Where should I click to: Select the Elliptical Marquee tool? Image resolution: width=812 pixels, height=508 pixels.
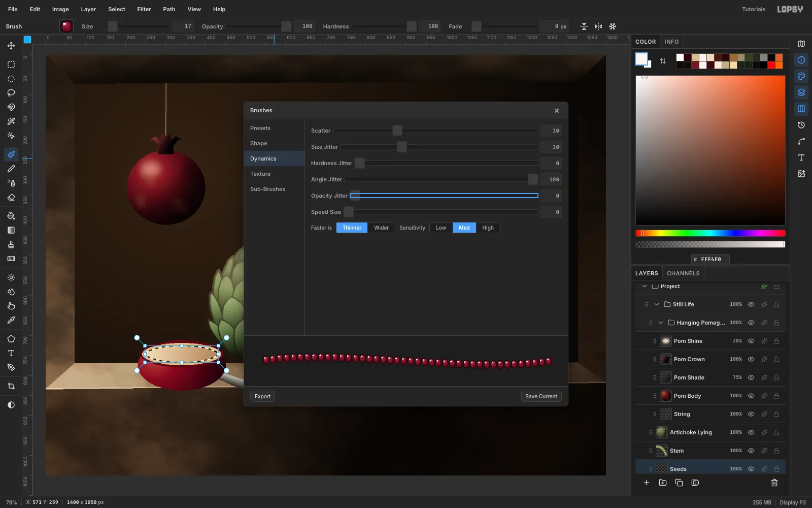11,79
